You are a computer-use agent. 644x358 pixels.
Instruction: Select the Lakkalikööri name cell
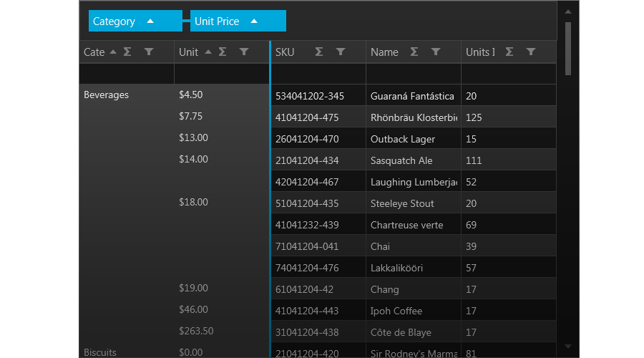click(414, 268)
